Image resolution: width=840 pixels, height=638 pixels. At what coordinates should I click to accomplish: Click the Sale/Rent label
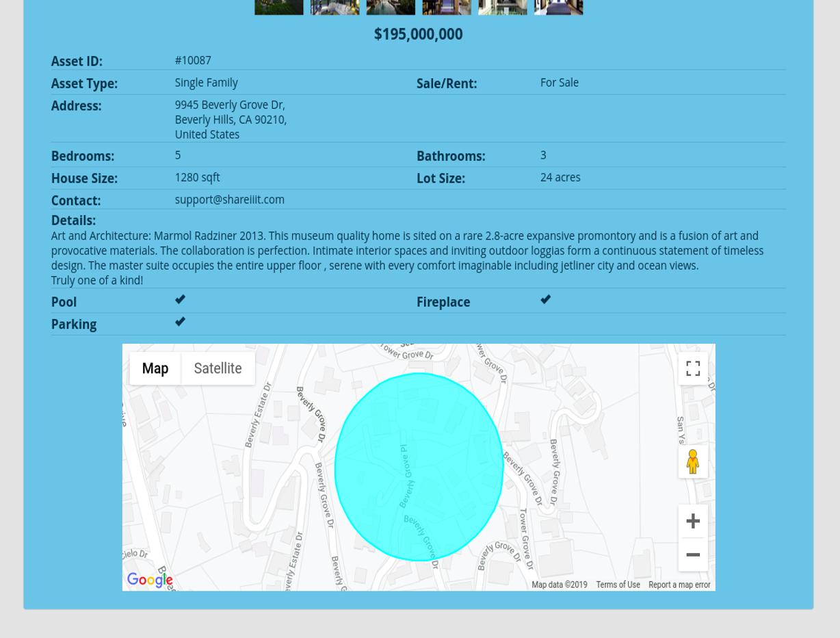tap(447, 84)
